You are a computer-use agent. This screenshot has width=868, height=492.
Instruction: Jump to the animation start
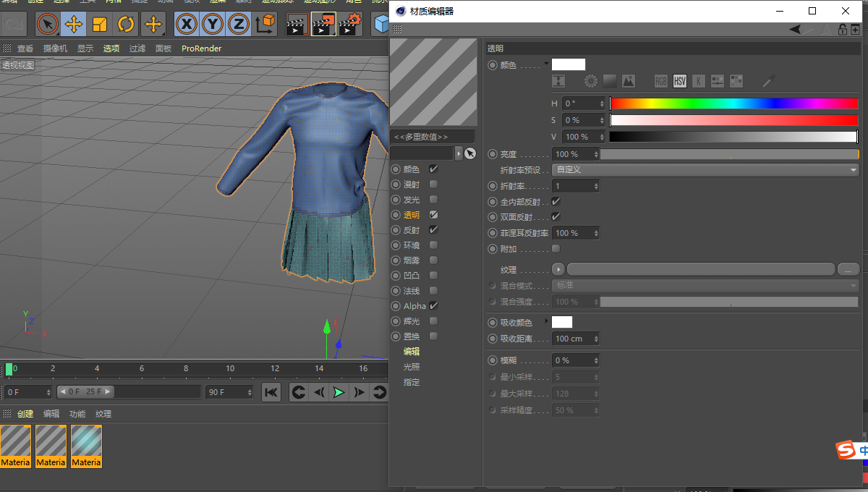[271, 392]
